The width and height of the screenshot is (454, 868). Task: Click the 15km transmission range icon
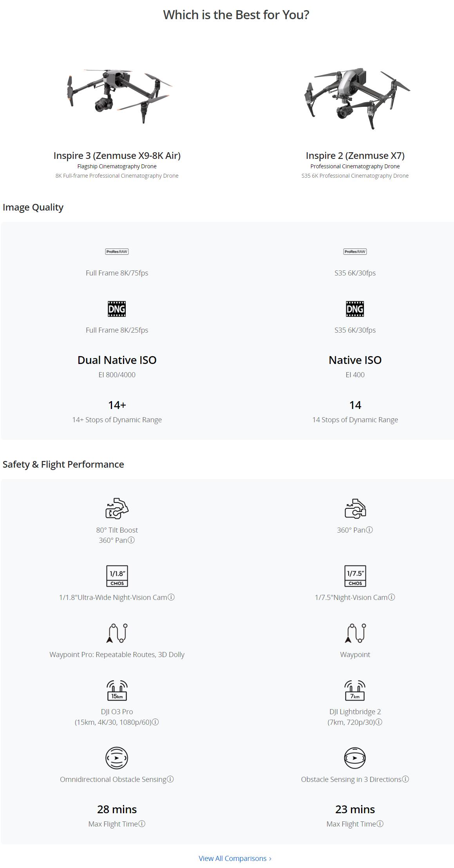pos(117,690)
